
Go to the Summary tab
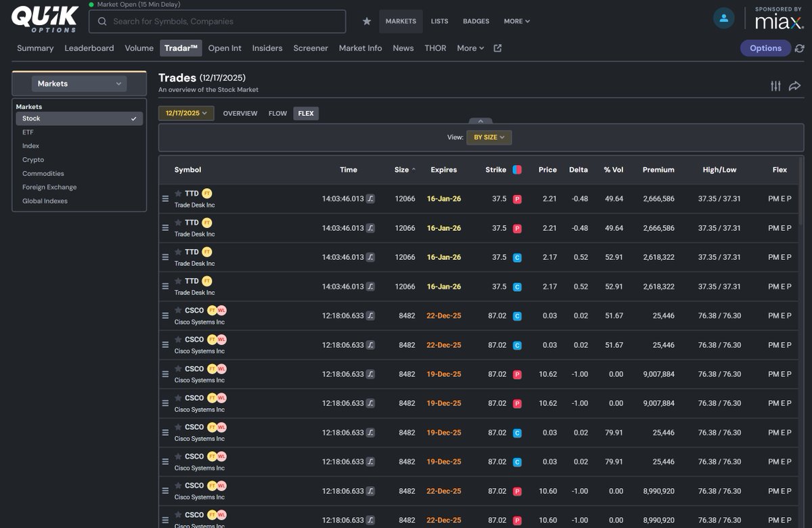(35, 48)
